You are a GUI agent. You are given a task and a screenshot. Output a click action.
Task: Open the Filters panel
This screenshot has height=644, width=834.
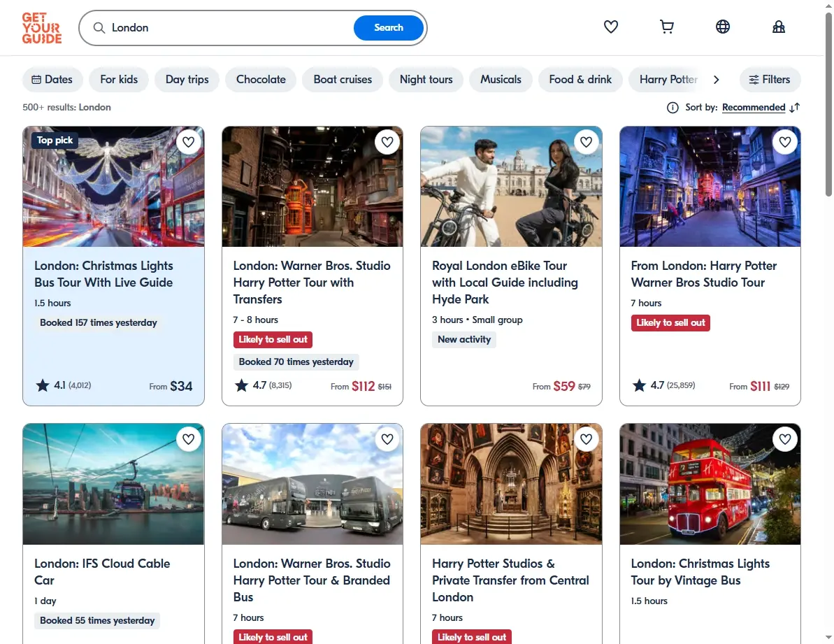(x=770, y=79)
